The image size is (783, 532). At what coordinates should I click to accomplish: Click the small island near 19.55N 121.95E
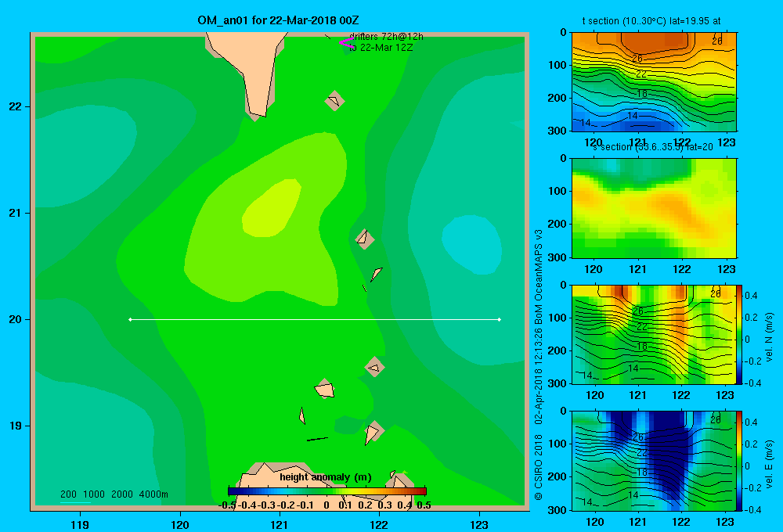click(374, 367)
